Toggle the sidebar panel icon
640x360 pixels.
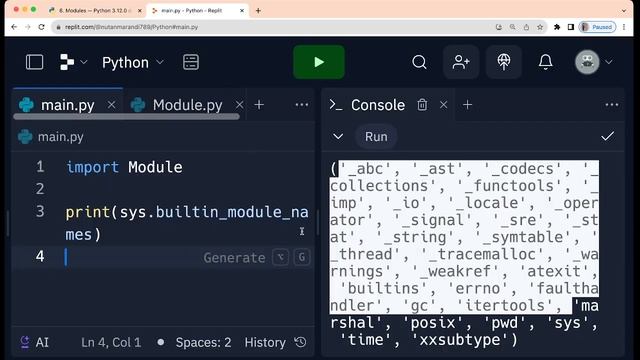[34, 62]
